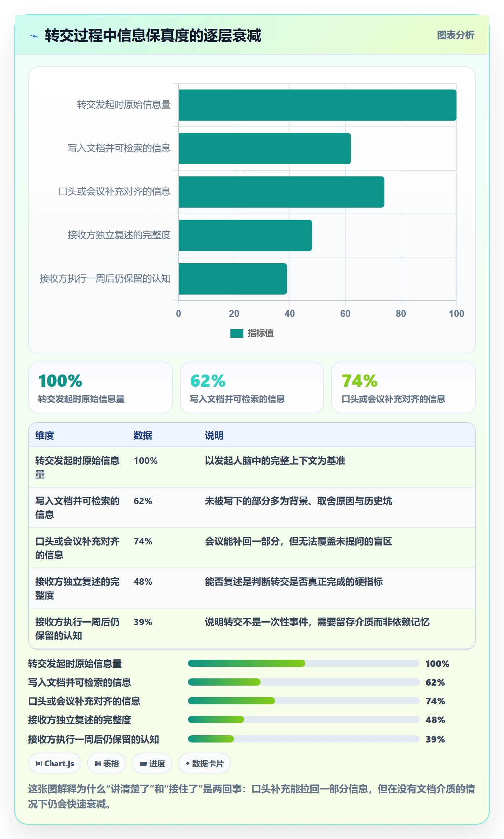The width and height of the screenshot is (504, 839).
Task: Click the 48% table cell
Action: pyautogui.click(x=143, y=582)
